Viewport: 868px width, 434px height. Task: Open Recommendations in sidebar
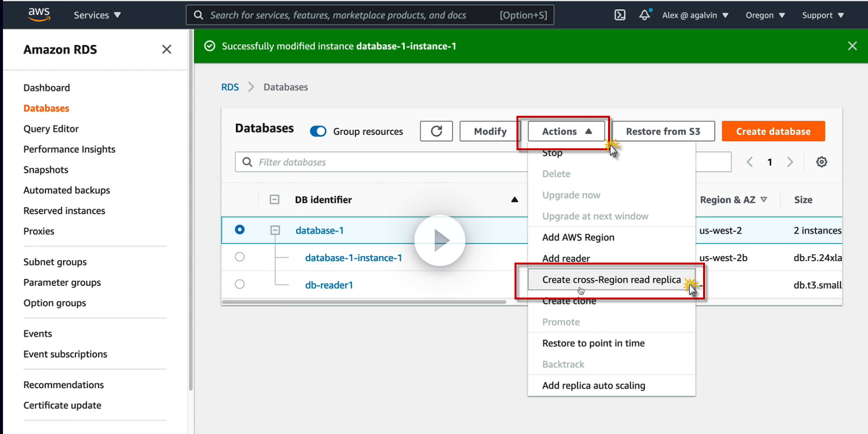pos(64,385)
